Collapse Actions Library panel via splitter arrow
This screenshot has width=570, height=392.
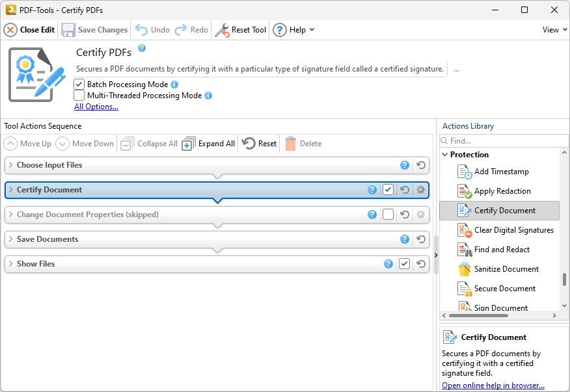436,255
